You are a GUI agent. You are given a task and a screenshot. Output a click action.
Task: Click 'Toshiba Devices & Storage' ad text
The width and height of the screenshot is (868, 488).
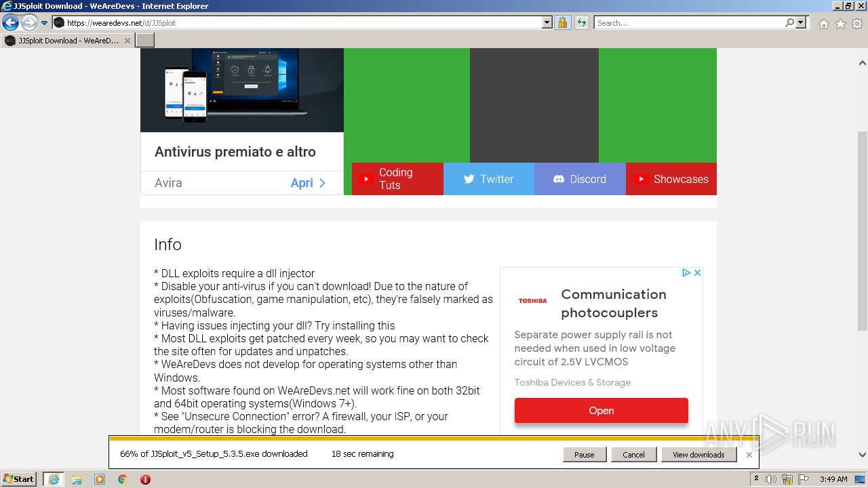(572, 382)
